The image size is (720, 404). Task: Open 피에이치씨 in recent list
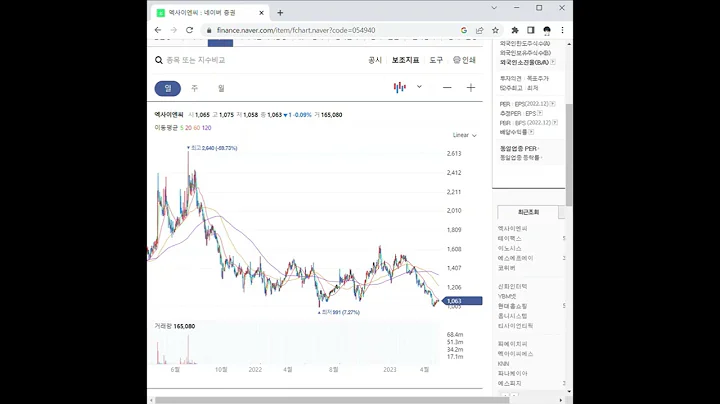[512, 344]
